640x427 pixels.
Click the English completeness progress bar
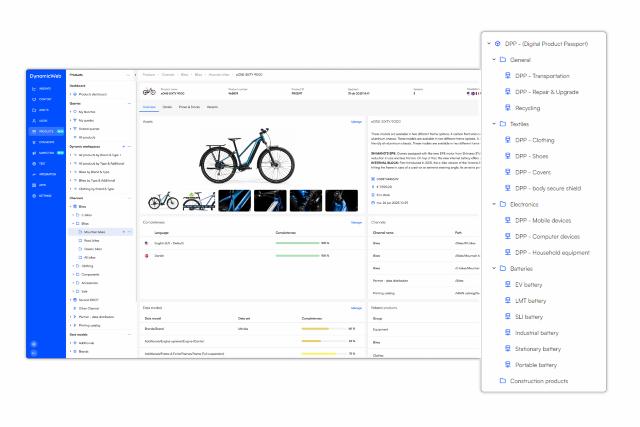(296, 242)
